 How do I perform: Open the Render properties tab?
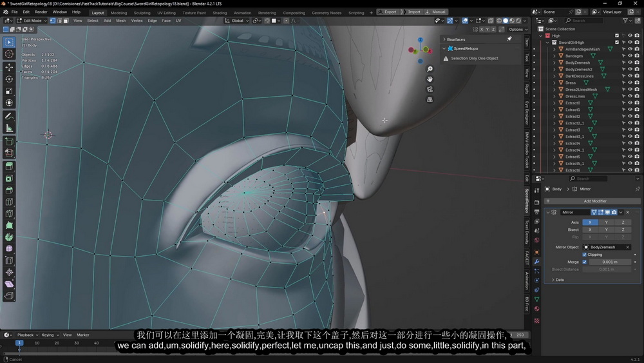tap(537, 202)
